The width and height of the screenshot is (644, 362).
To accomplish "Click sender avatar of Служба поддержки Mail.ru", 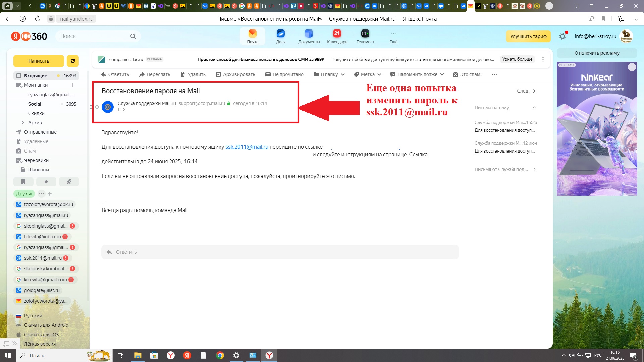I will click(x=108, y=107).
